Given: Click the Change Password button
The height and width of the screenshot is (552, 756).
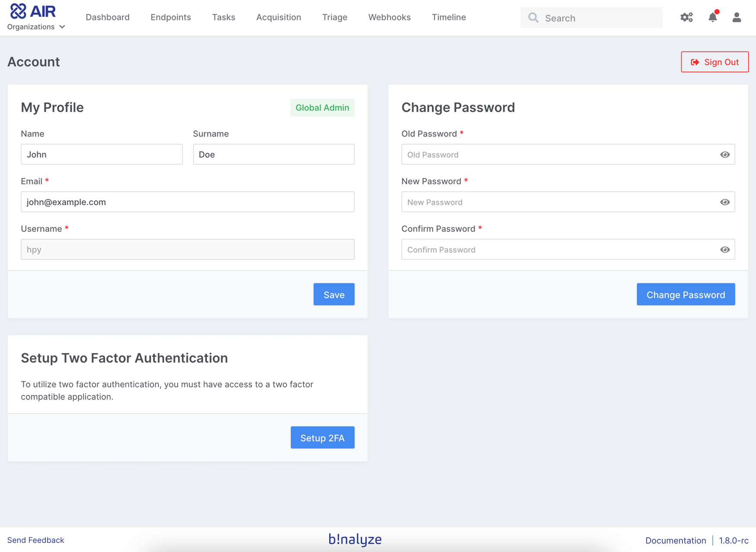Looking at the screenshot, I should click(x=686, y=294).
